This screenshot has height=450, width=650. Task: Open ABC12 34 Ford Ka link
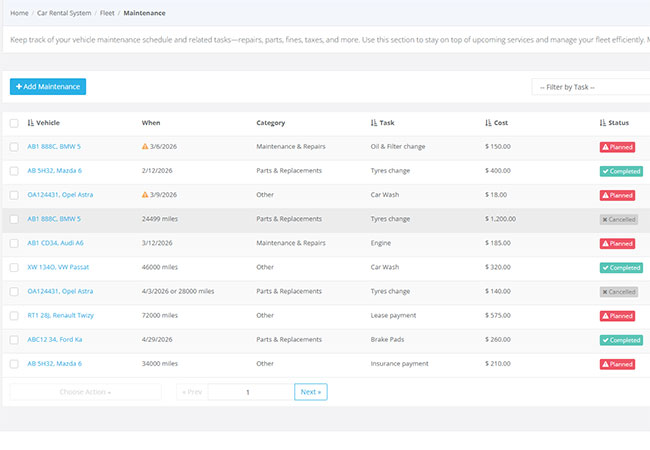tap(55, 339)
